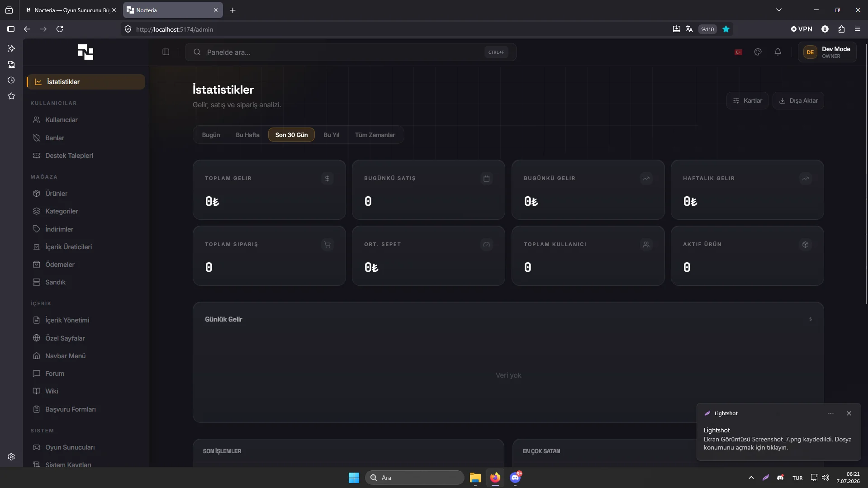The width and height of the screenshot is (868, 488).
Task: Focus the Panelde ara search field
Action: pos(351,52)
